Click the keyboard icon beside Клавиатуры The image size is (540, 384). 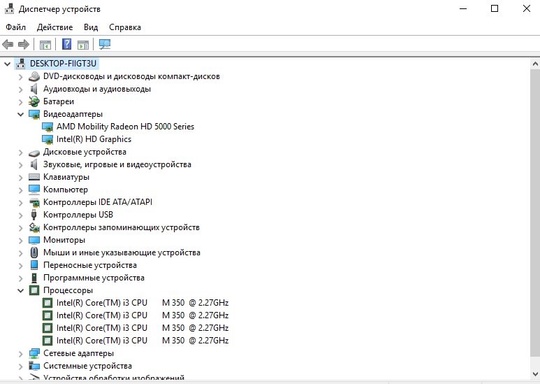[34, 177]
